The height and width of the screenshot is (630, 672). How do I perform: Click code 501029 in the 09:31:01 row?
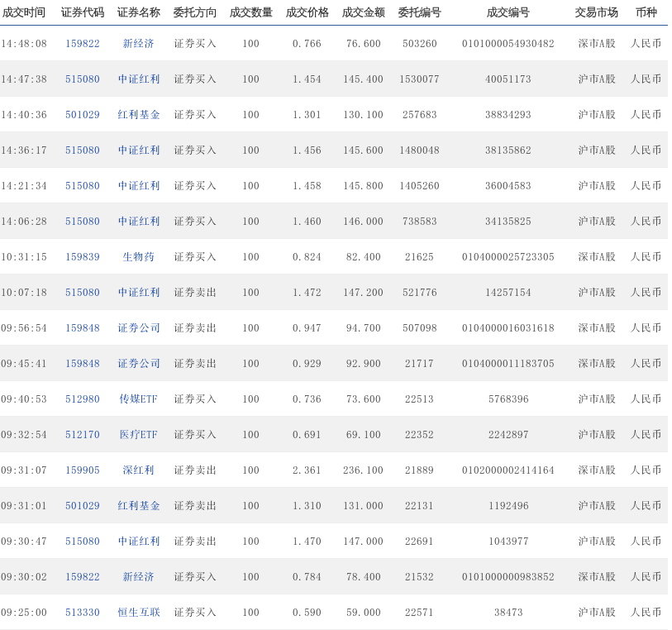[83, 506]
